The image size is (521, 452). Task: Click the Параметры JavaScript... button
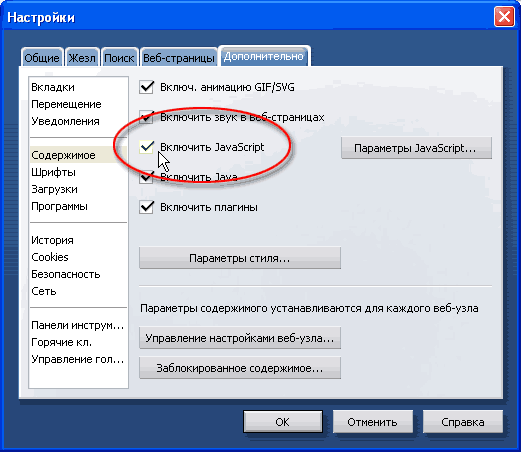pyautogui.click(x=416, y=148)
